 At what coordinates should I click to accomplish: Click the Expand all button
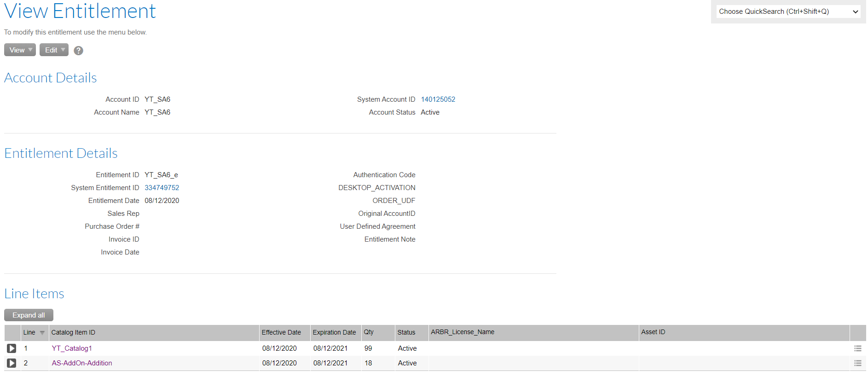[29, 315]
